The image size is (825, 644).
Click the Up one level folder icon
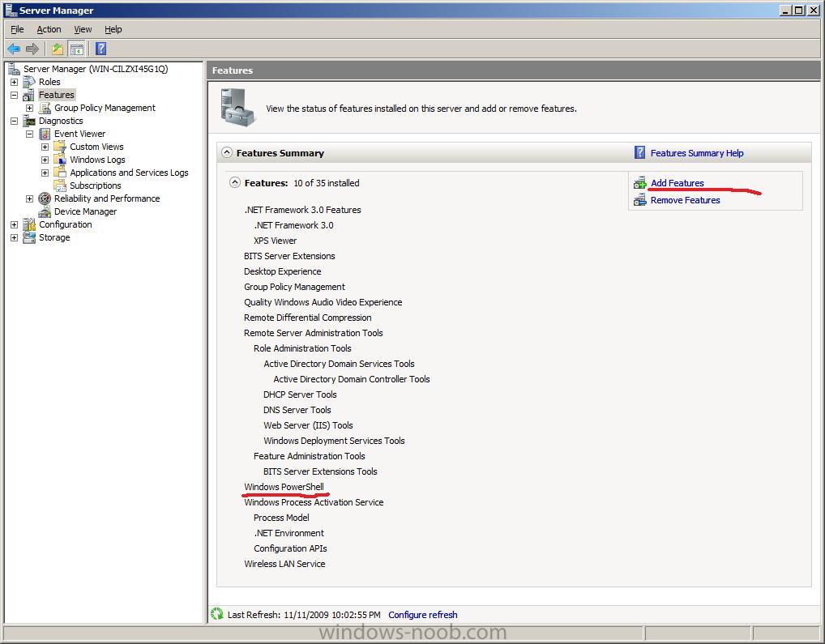point(57,49)
